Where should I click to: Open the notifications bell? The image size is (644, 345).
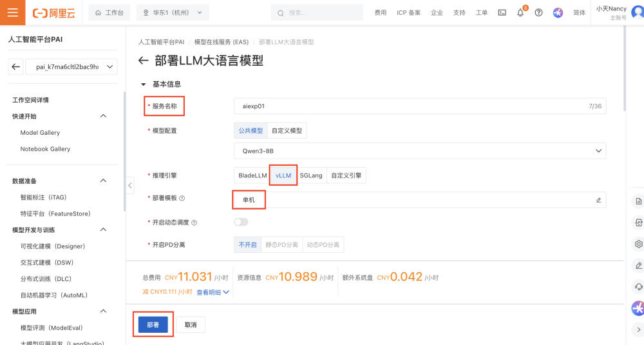click(x=520, y=13)
